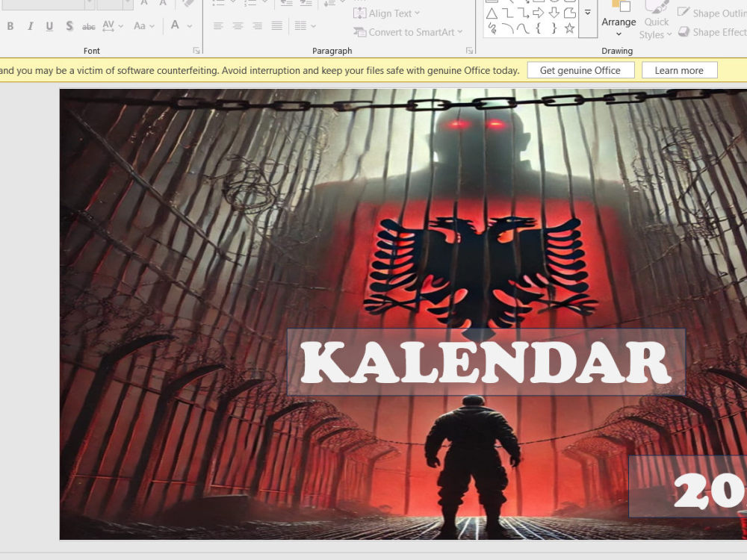
Task: Select the elbow arrow connector shape
Action: (x=523, y=13)
